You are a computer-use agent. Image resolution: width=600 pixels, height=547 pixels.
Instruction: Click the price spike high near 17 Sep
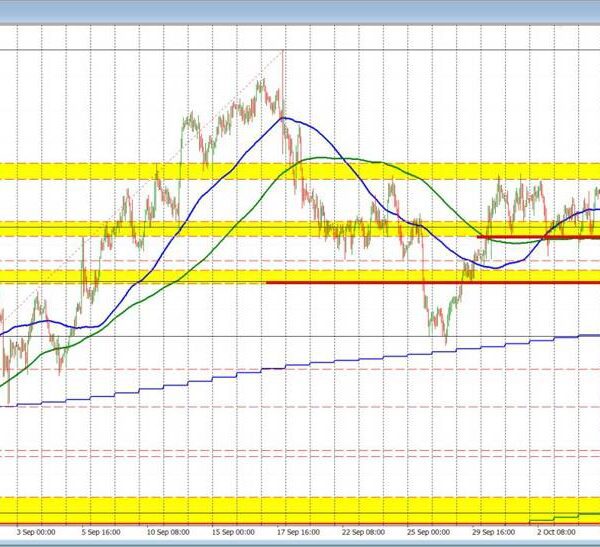click(x=284, y=52)
